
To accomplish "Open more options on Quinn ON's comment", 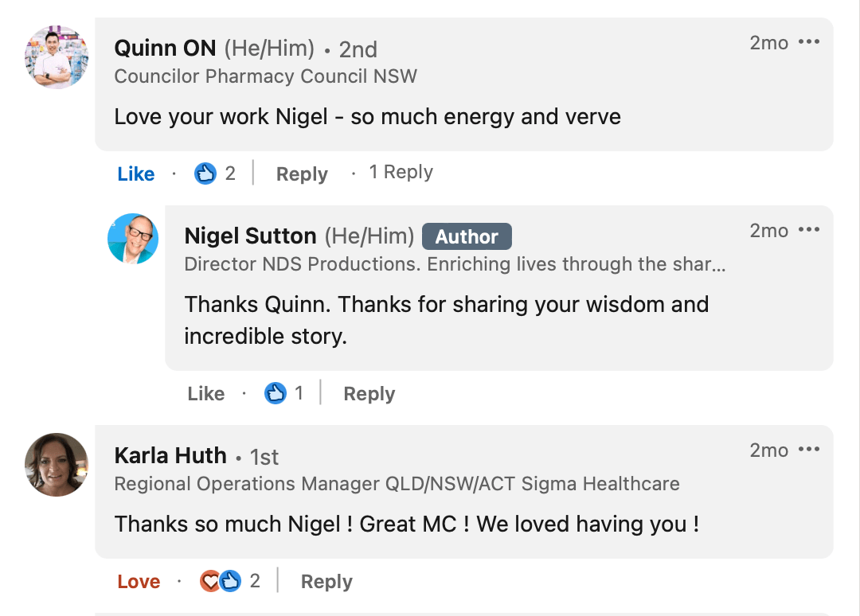I will pos(809,41).
